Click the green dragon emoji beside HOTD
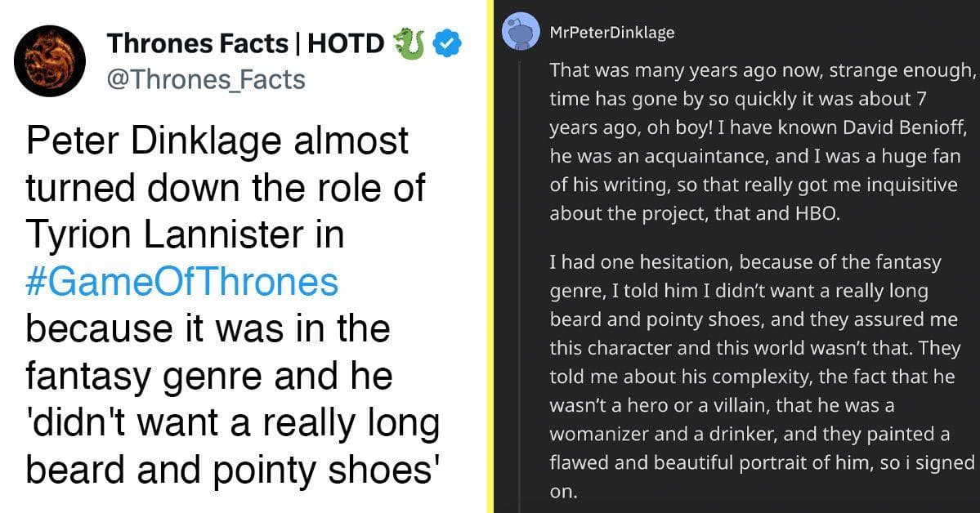The width and height of the screenshot is (980, 513). pos(409,44)
